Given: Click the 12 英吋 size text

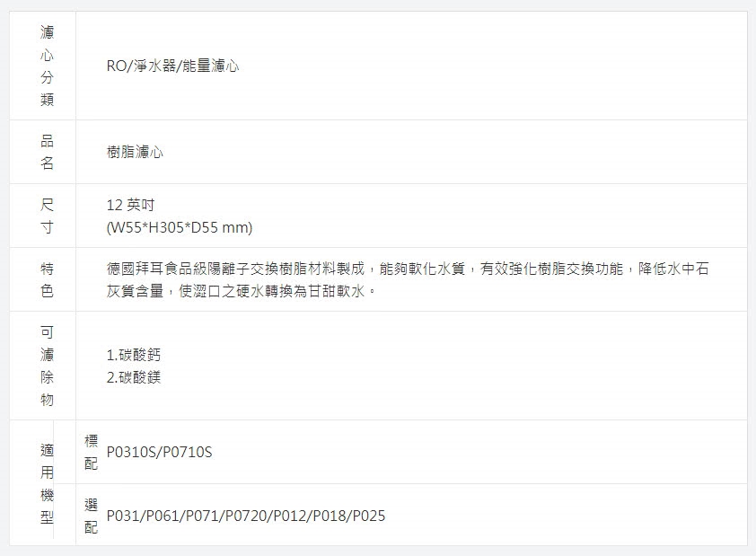Looking at the screenshot, I should click(130, 205).
